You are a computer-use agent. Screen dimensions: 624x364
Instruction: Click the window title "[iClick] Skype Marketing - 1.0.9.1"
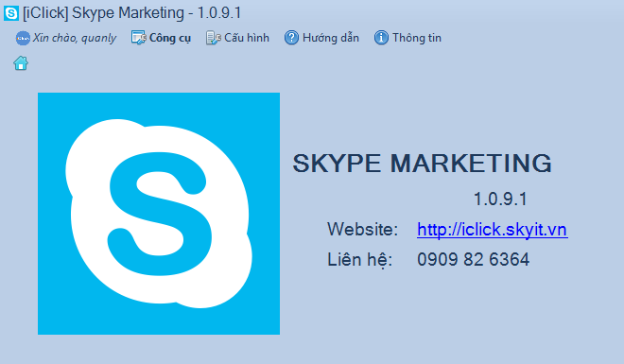(132, 13)
